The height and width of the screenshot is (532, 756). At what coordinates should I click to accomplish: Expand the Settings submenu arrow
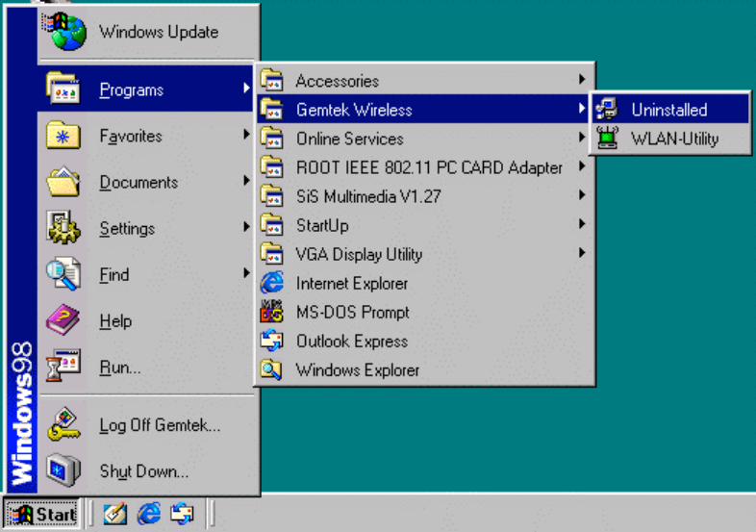(246, 227)
